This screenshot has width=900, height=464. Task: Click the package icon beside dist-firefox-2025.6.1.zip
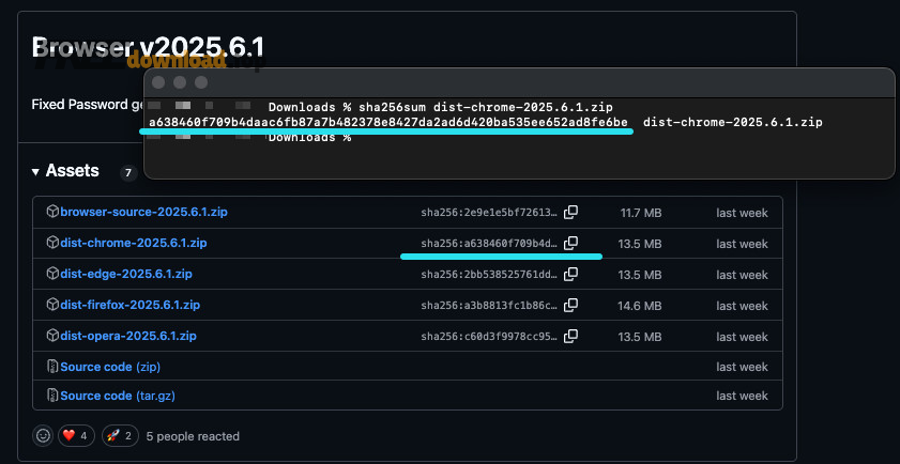pos(53,305)
